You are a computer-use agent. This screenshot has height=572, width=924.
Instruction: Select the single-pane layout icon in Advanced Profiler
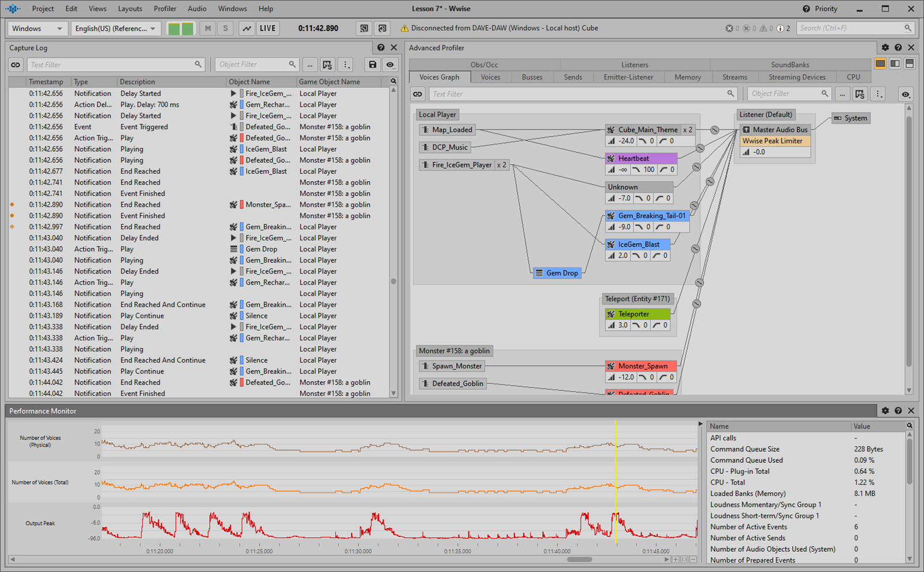(x=880, y=63)
